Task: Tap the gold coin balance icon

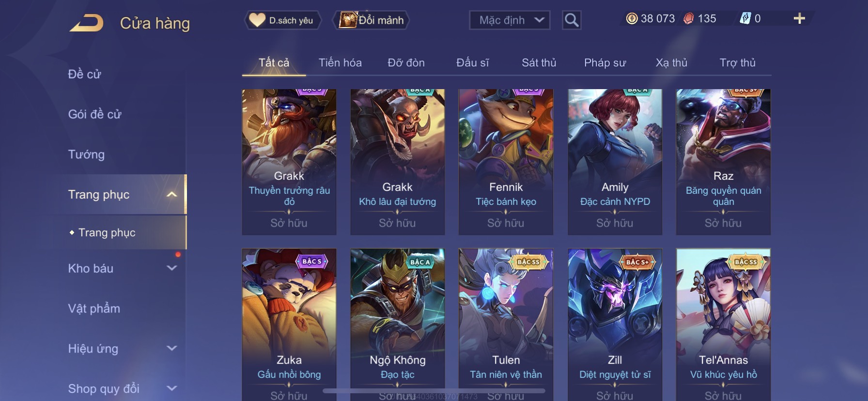Action: (632, 18)
